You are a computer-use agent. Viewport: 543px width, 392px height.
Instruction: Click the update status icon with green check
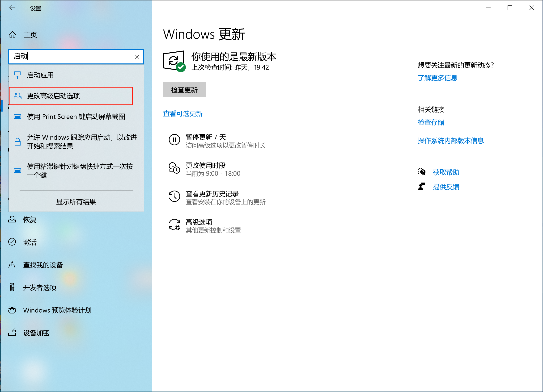[174, 61]
